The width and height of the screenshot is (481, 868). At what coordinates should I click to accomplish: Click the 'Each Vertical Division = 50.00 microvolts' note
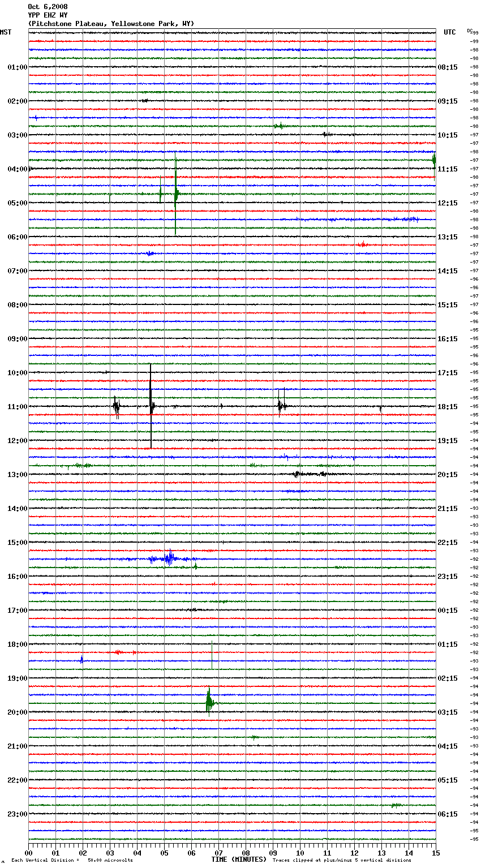pyautogui.click(x=72, y=860)
